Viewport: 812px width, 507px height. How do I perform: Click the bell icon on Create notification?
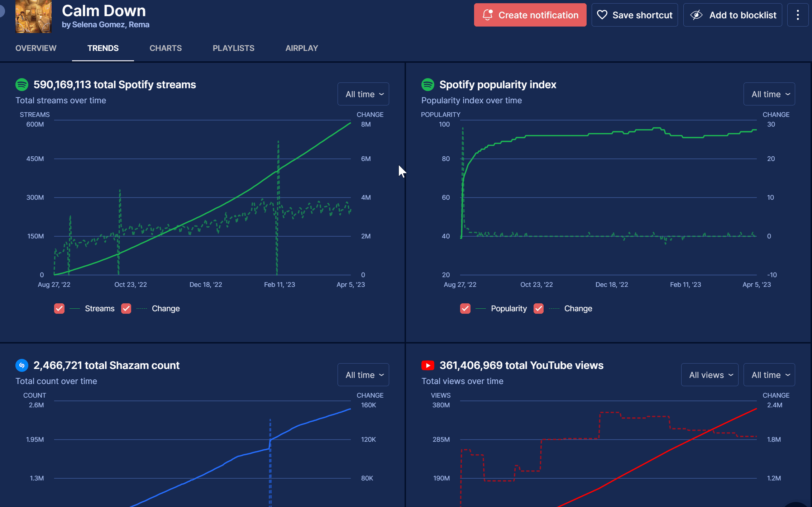[487, 15]
